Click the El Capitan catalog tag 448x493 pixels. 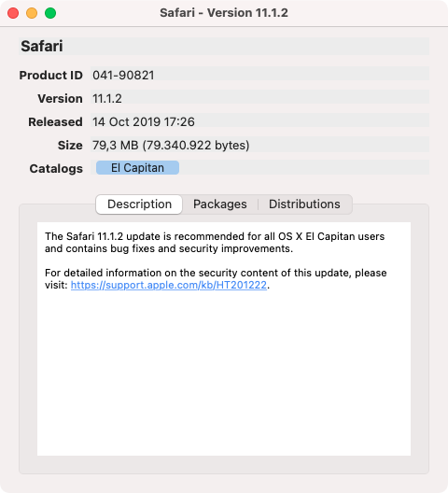[137, 168]
